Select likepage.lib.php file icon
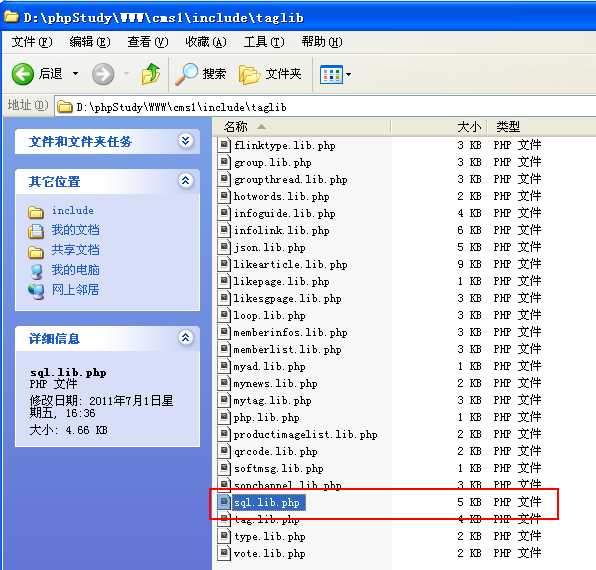 (224, 281)
